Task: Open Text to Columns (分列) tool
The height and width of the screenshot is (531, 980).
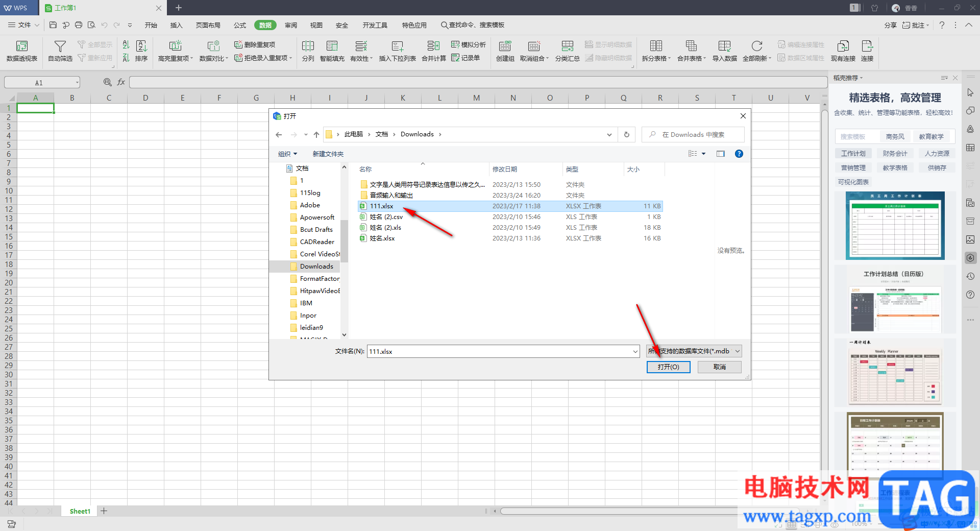Action: (308, 51)
